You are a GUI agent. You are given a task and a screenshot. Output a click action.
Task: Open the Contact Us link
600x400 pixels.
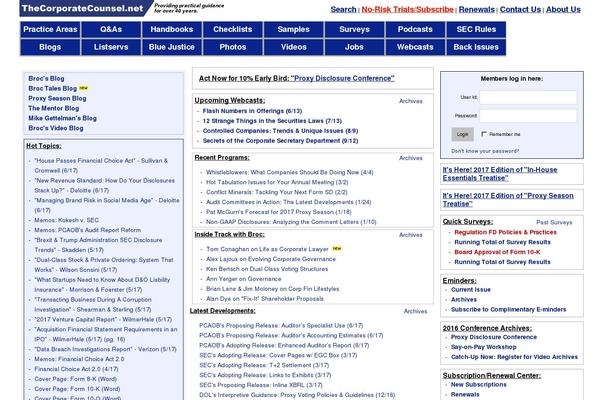coord(520,10)
